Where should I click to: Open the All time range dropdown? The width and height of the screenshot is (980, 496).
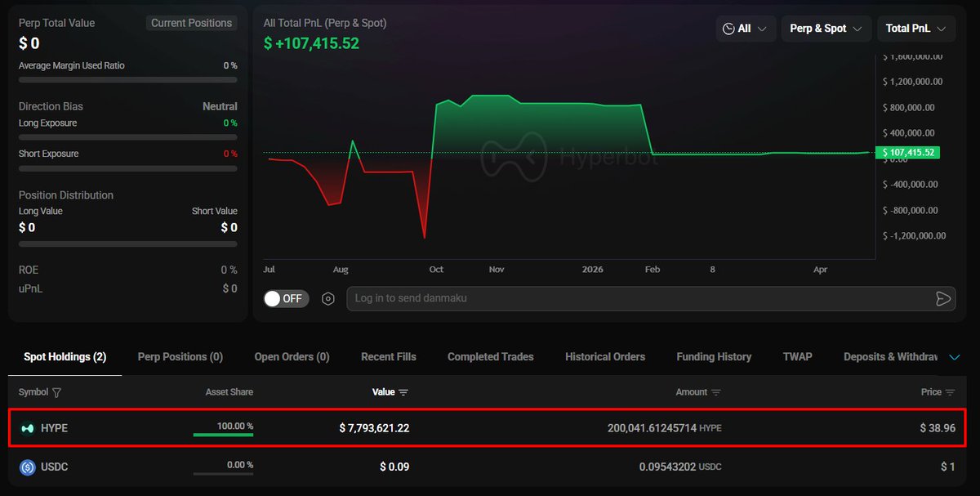[x=746, y=29]
